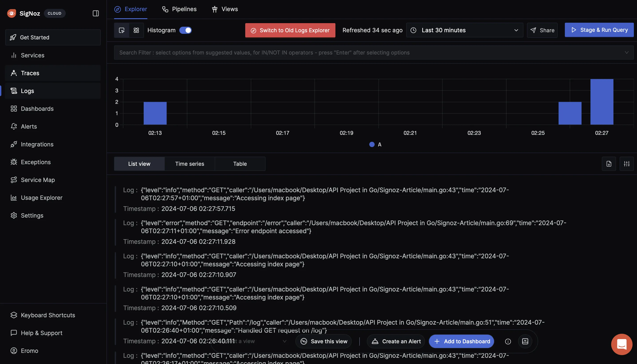This screenshot has width=637, height=364.
Task: Click Switch to Old Logs Explorer
Action: pyautogui.click(x=290, y=30)
